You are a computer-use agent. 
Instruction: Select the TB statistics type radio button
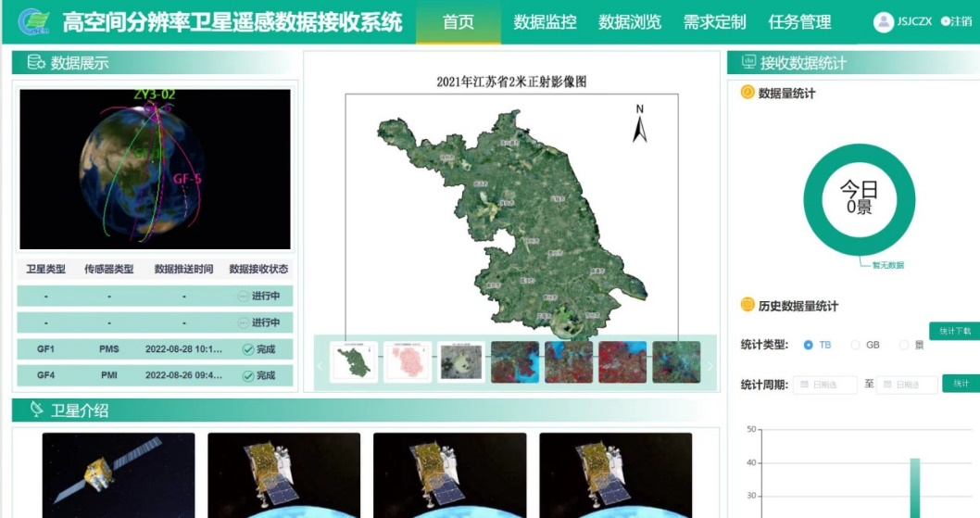point(808,345)
